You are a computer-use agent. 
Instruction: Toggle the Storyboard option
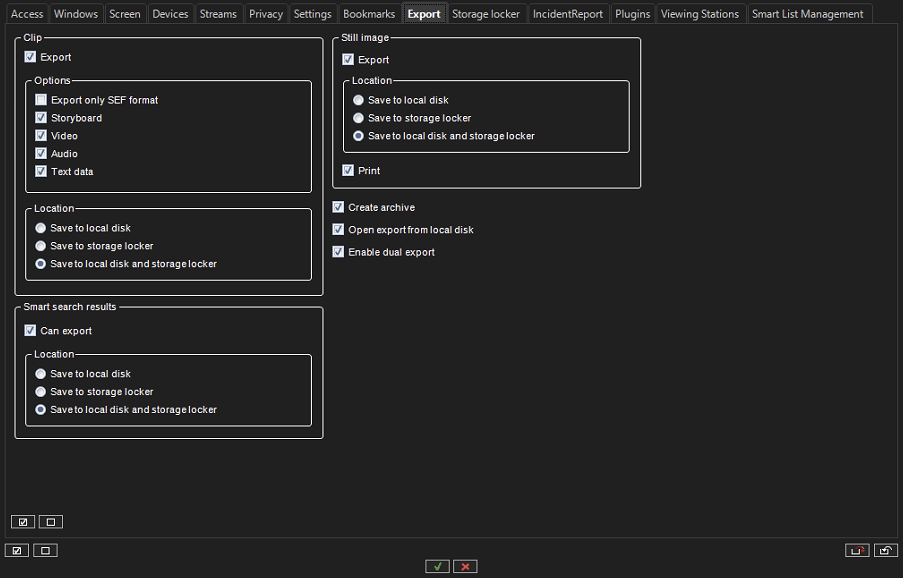(40, 117)
